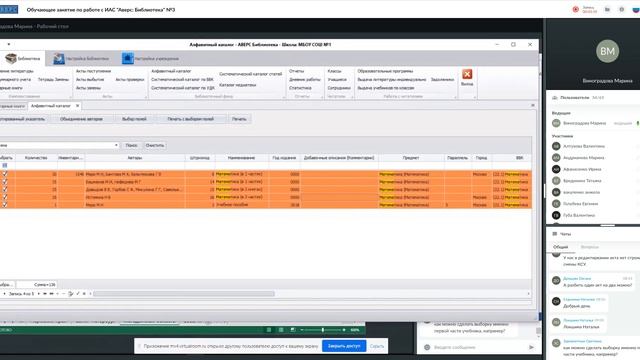Open Учащиеся in the ribbon
This screenshot has height=360, width=640.
pyautogui.click(x=337, y=80)
